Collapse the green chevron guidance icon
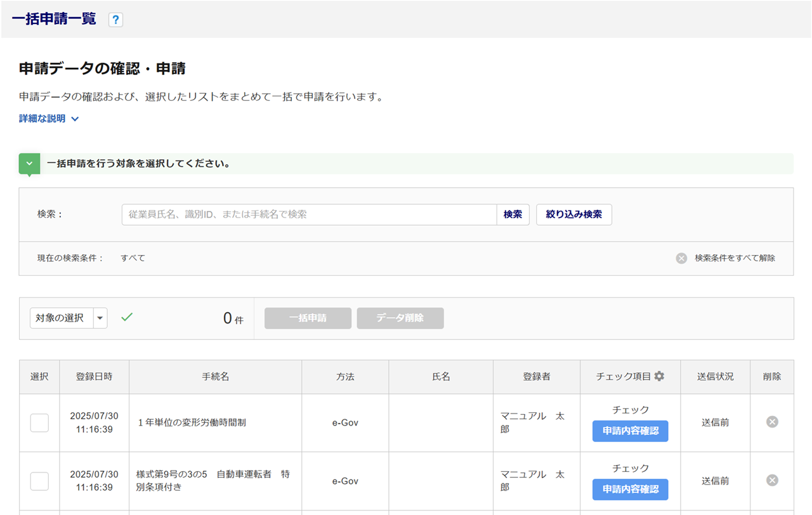812x515 pixels. 29,164
